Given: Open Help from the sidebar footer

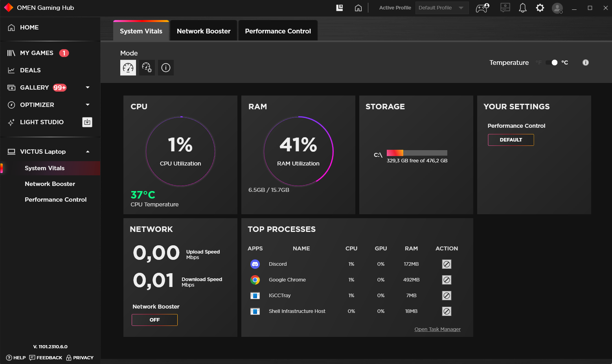Looking at the screenshot, I should click(x=16, y=358).
